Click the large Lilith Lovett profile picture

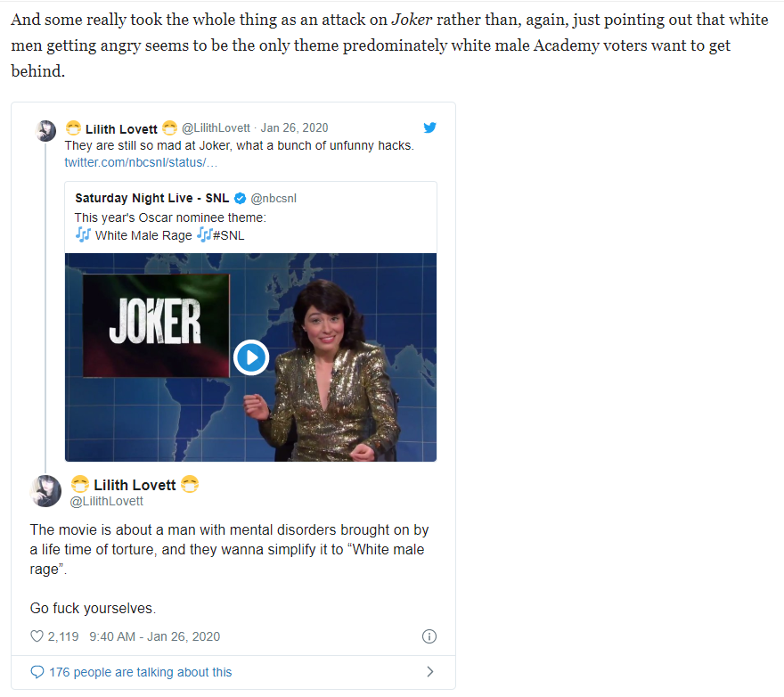46,490
